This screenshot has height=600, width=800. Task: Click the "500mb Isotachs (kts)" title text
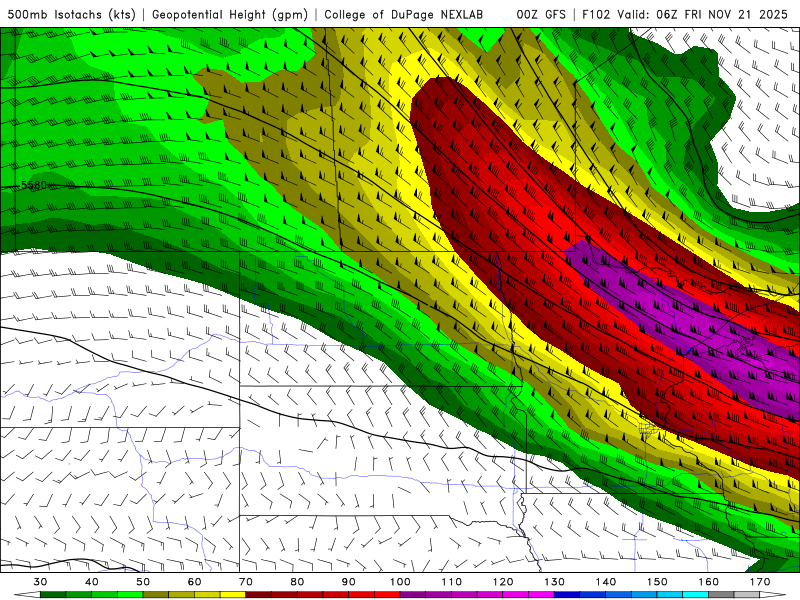pyautogui.click(x=71, y=14)
